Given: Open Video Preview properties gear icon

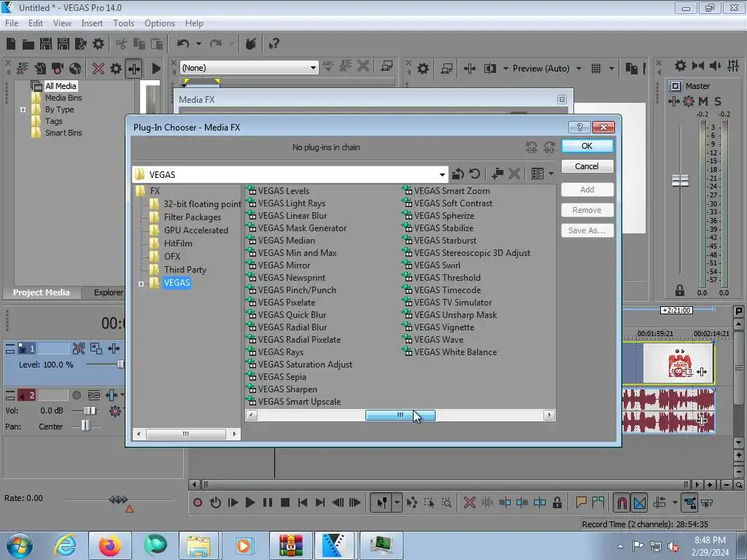Looking at the screenshot, I should (x=422, y=69).
